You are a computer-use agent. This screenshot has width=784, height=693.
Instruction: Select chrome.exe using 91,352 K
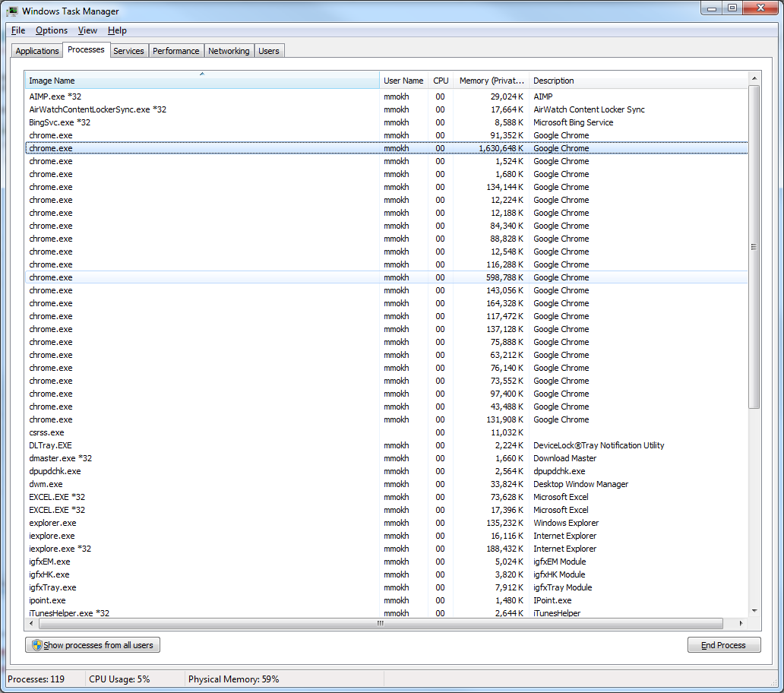coord(387,135)
